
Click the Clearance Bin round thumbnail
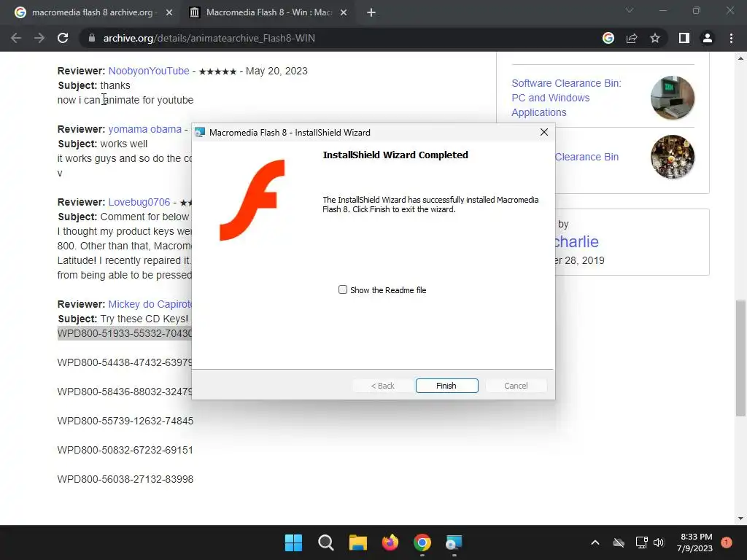[672, 157]
